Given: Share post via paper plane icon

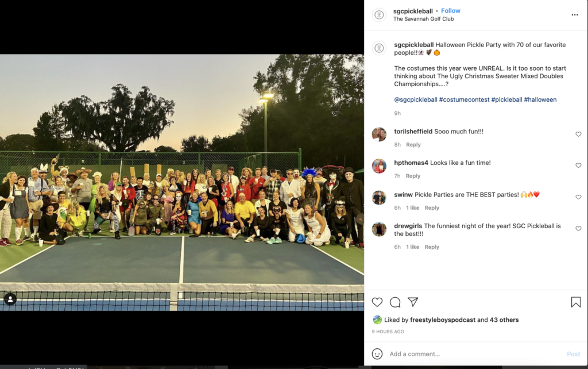Looking at the screenshot, I should click(413, 302).
